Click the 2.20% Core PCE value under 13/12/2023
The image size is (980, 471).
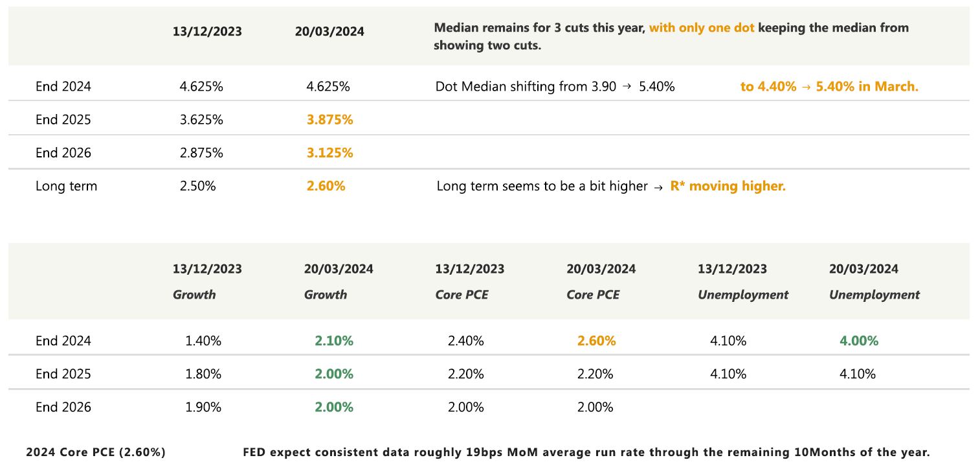[465, 374]
